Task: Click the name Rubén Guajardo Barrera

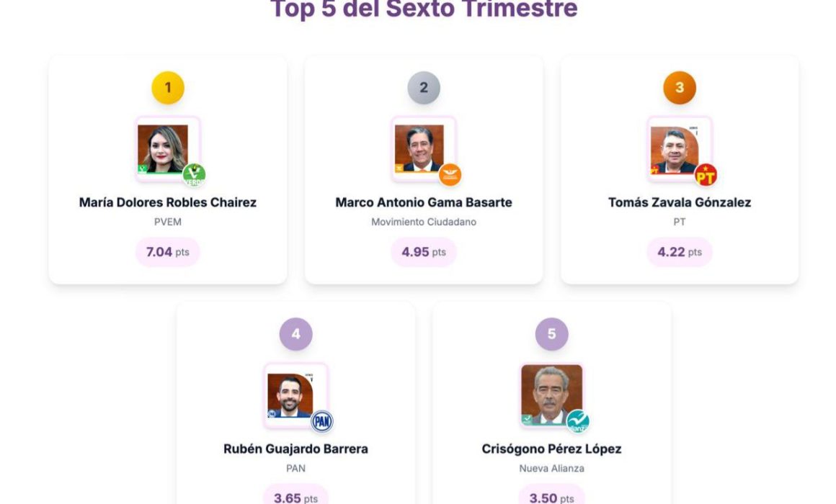Action: (296, 449)
